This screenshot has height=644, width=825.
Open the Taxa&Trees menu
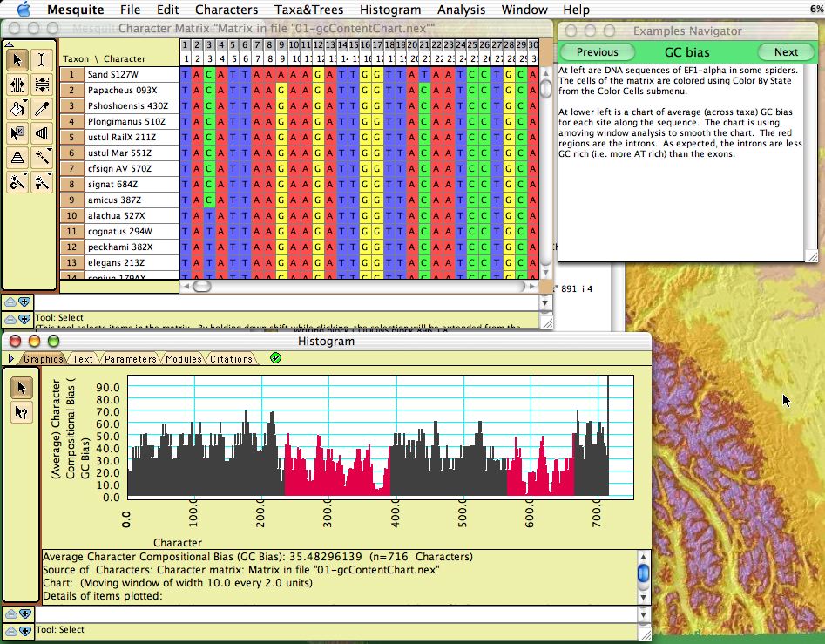pyautogui.click(x=308, y=10)
